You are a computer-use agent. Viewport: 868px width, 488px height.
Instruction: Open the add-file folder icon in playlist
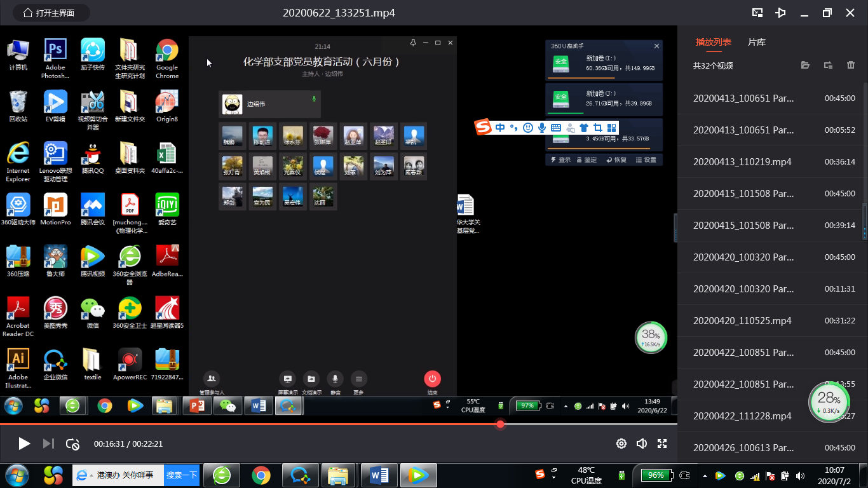[x=805, y=65]
